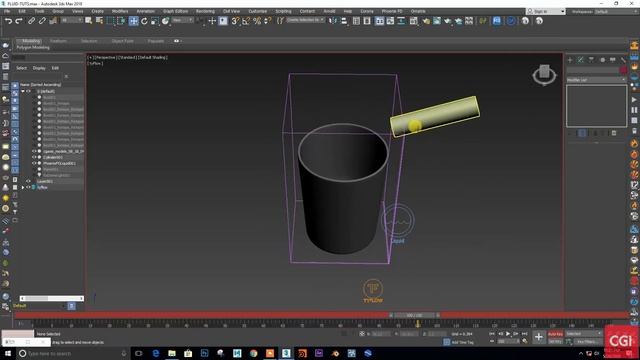This screenshot has width=640, height=360.
Task: Activate the Select and Scale tool
Action: click(155, 21)
